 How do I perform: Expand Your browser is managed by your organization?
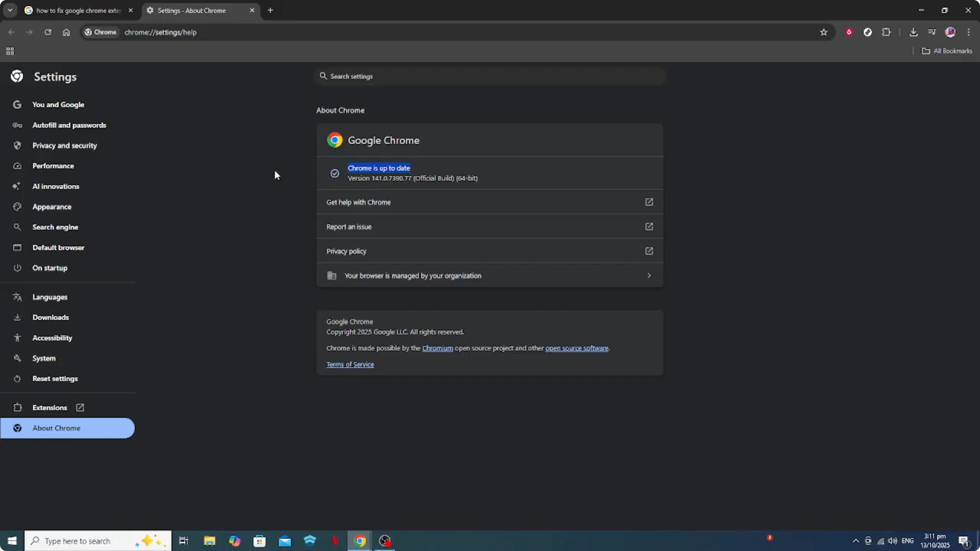pyautogui.click(x=489, y=276)
